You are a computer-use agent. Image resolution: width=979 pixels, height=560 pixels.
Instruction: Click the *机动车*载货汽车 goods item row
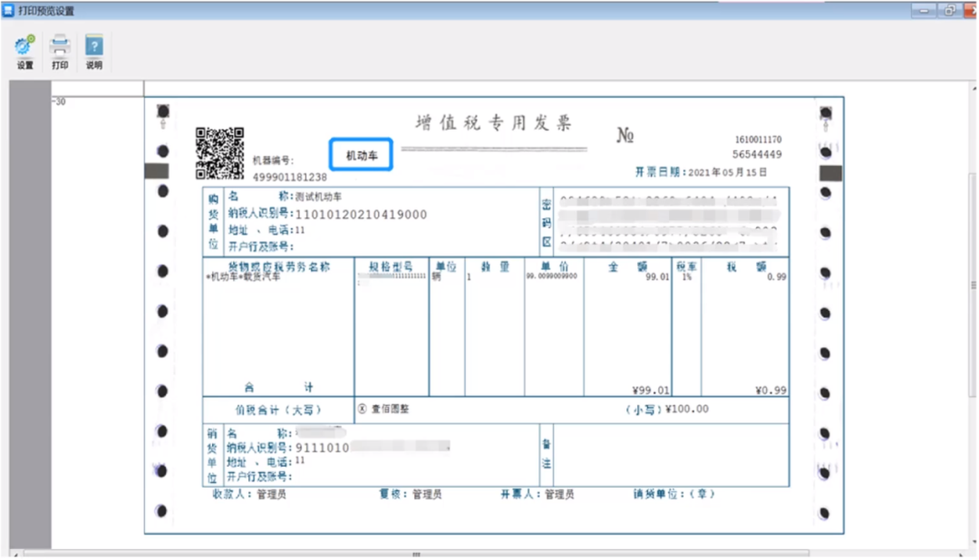[245, 276]
